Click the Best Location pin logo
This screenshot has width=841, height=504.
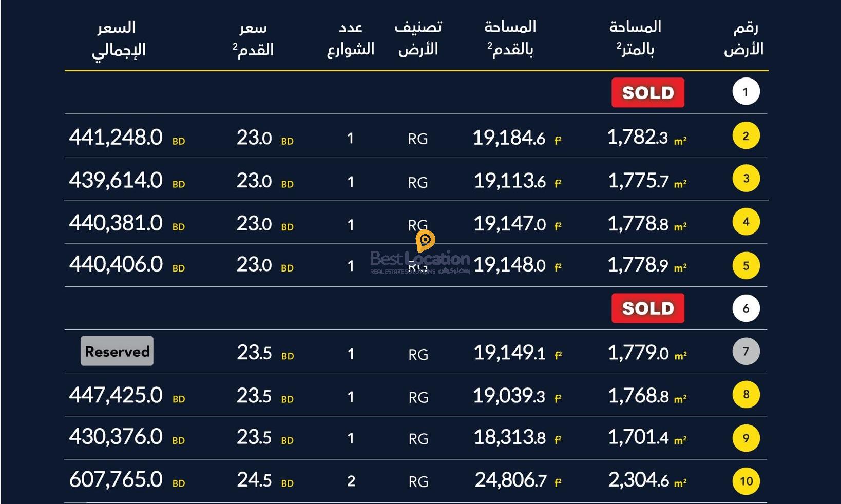point(425,240)
